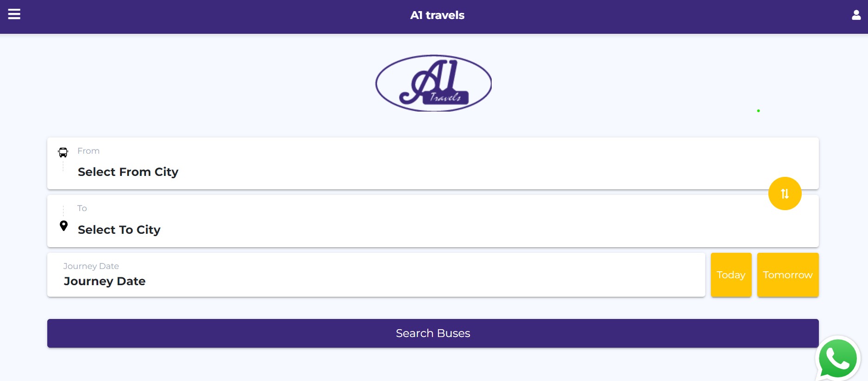Click the A1 travels header title
This screenshot has width=868, height=381.
pos(437,15)
